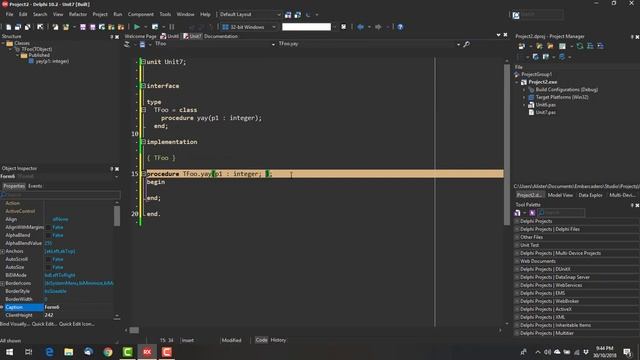The width and height of the screenshot is (640, 360).
Task: Collapse the implementation section fold marker
Action: [143, 142]
